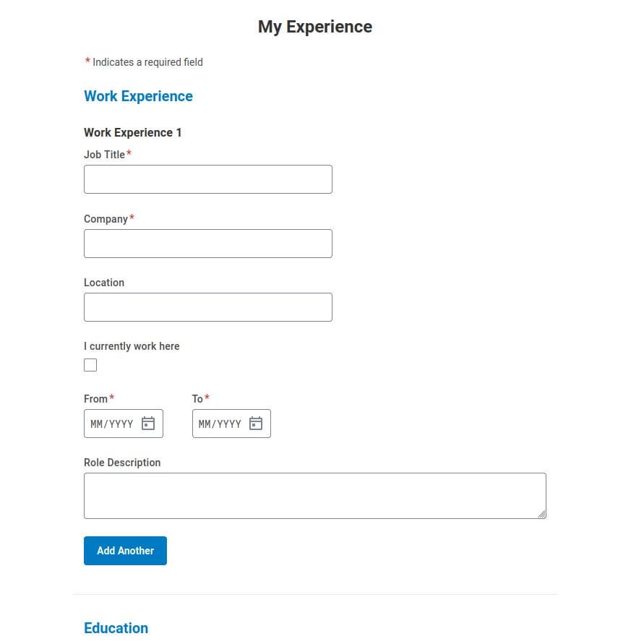The height and width of the screenshot is (644, 644).
Task: Click the 'Indicates a required field' note
Action: (x=147, y=62)
